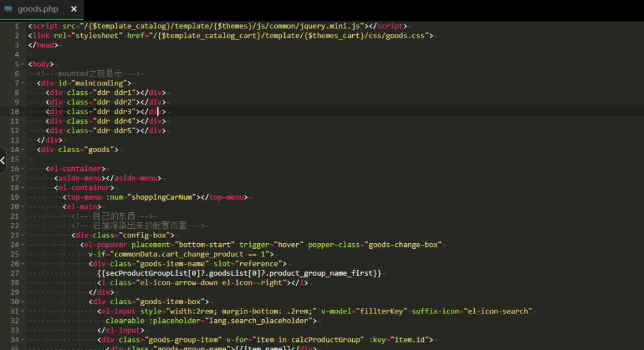Fold the el-input tag on line 31
The image size is (644, 350).
[23, 311]
